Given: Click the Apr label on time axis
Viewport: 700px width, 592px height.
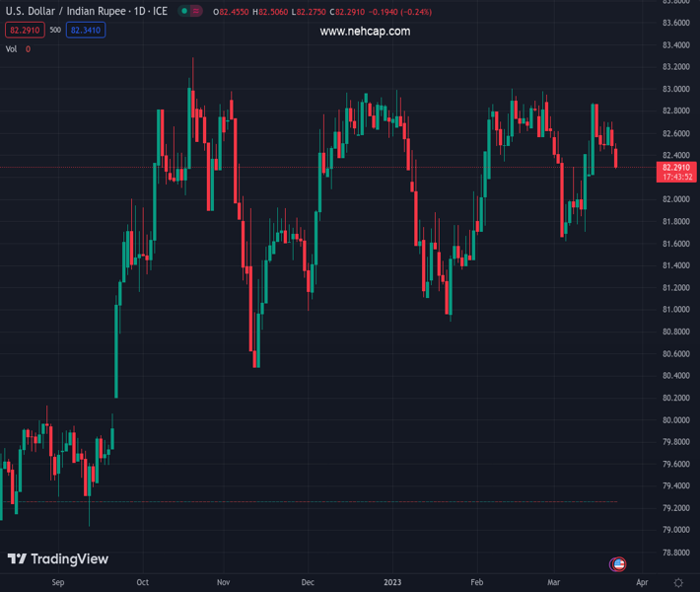Looking at the screenshot, I should click(642, 582).
